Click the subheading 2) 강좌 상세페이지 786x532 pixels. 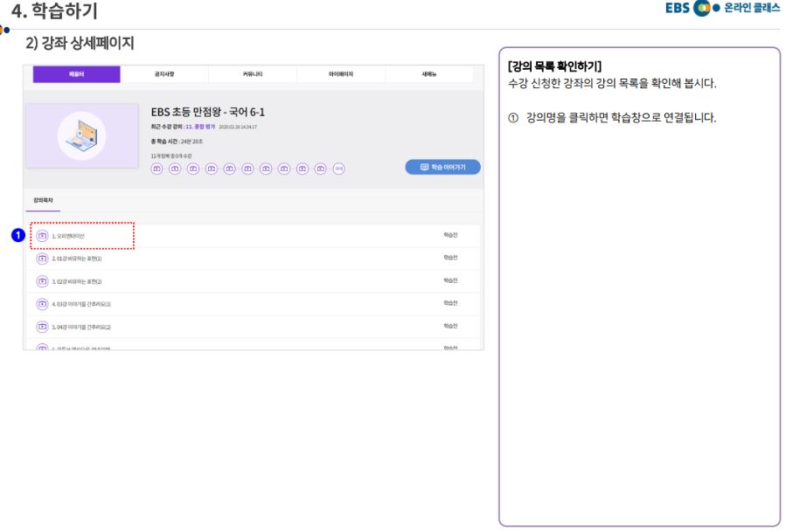(80, 43)
